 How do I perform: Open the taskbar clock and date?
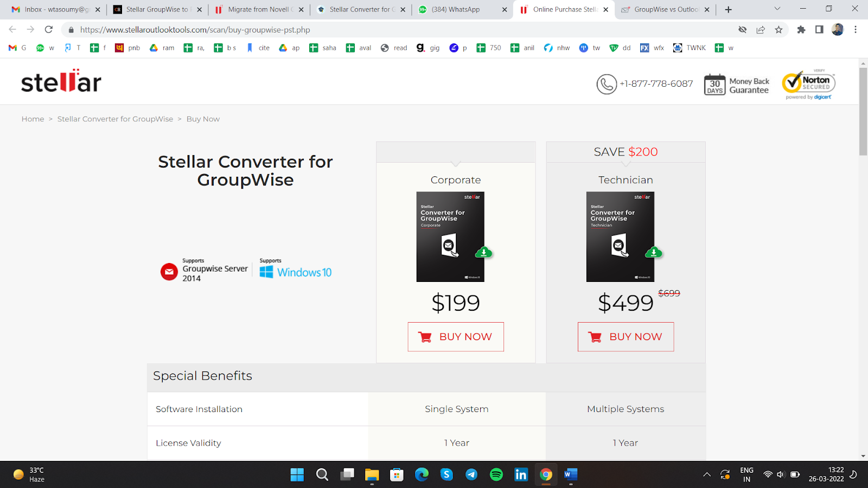click(826, 474)
